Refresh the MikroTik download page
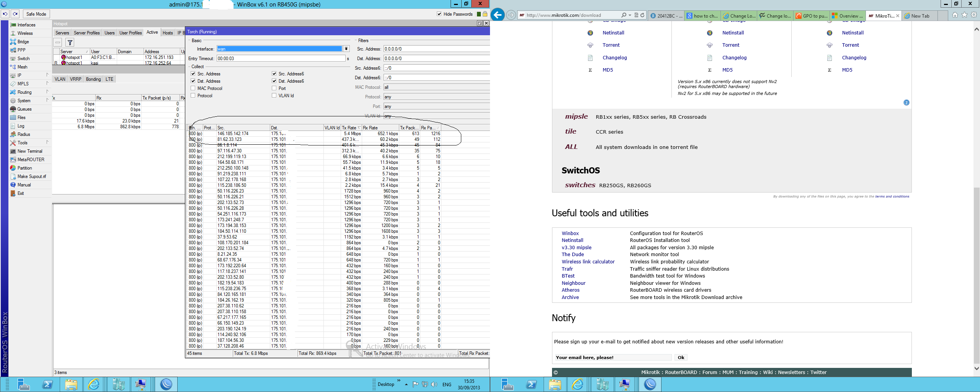980x392 pixels. point(642,15)
